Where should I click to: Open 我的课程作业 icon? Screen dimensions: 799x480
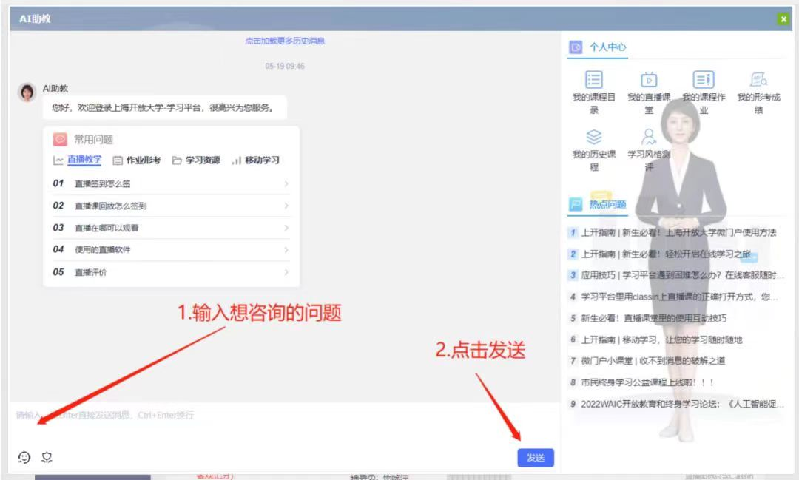(x=703, y=80)
